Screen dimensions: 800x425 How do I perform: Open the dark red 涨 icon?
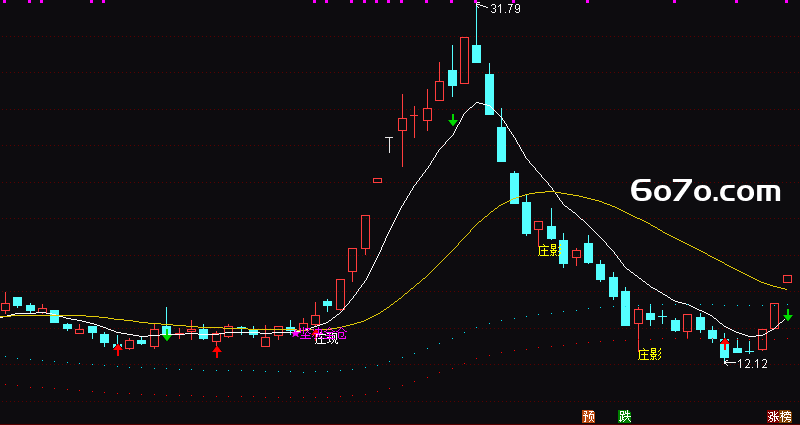tap(773, 416)
